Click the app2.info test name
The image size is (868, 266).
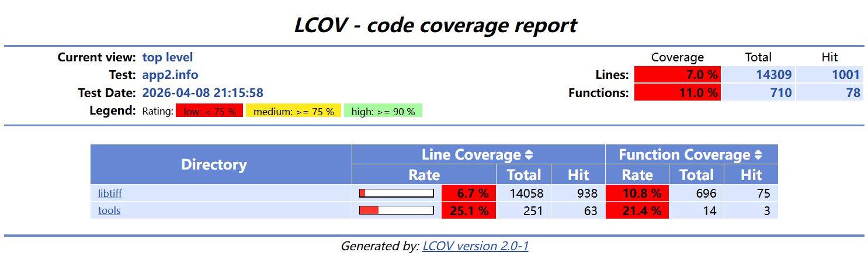[170, 75]
